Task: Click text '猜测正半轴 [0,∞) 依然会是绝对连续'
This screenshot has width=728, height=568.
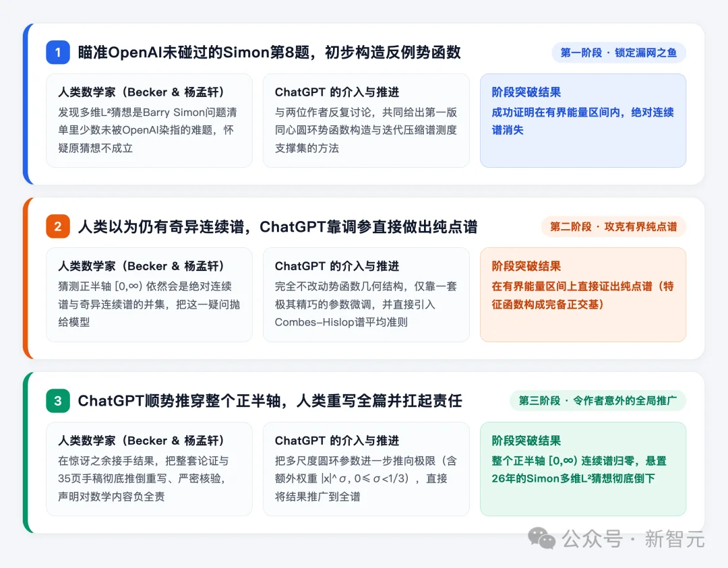Action: pos(144,286)
